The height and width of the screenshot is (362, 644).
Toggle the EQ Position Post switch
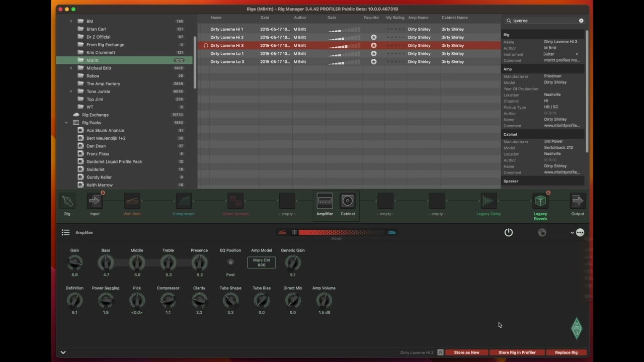coord(230,262)
